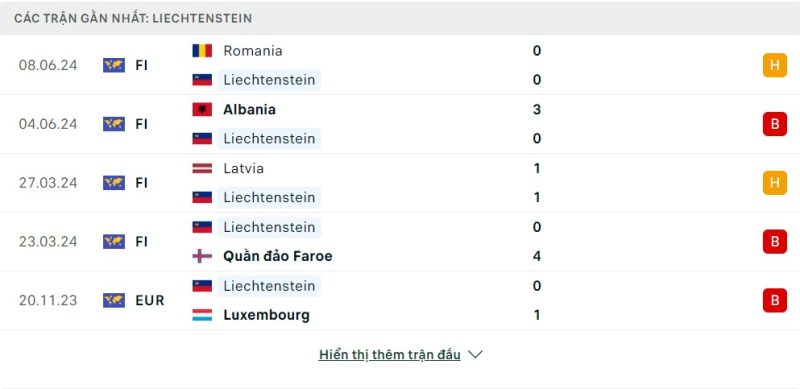This screenshot has width=800, height=389.
Task: Click the Latvia flag icon
Action: tap(202, 168)
